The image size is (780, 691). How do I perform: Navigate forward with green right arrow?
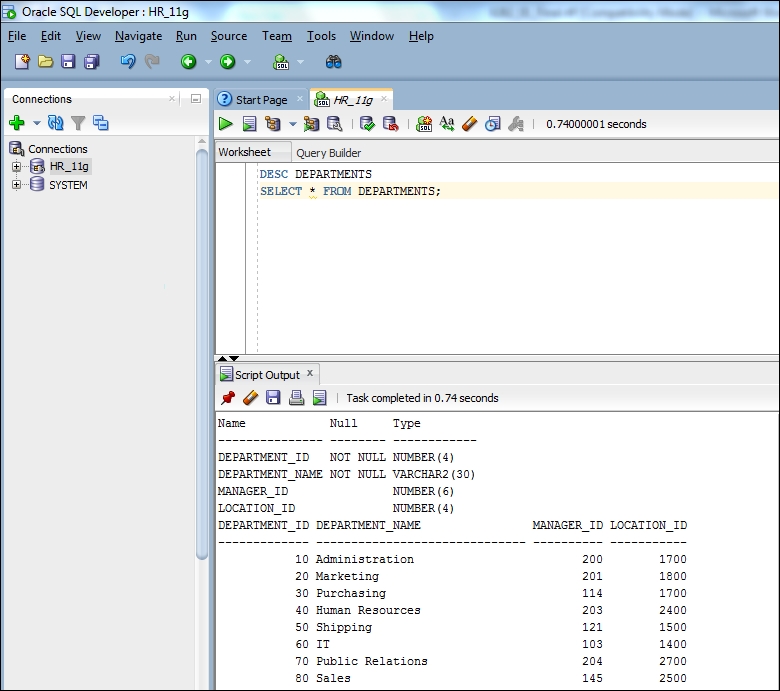228,62
